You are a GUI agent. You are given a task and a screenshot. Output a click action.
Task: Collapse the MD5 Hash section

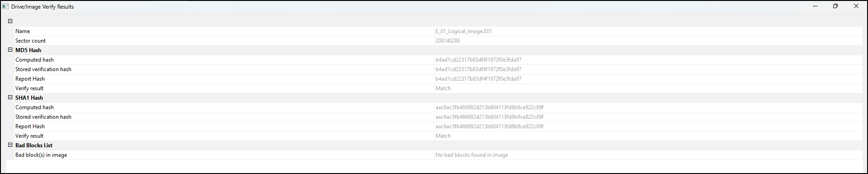click(10, 50)
